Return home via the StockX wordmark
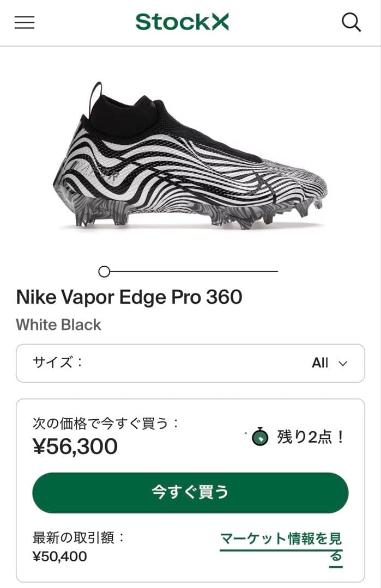 (x=183, y=22)
